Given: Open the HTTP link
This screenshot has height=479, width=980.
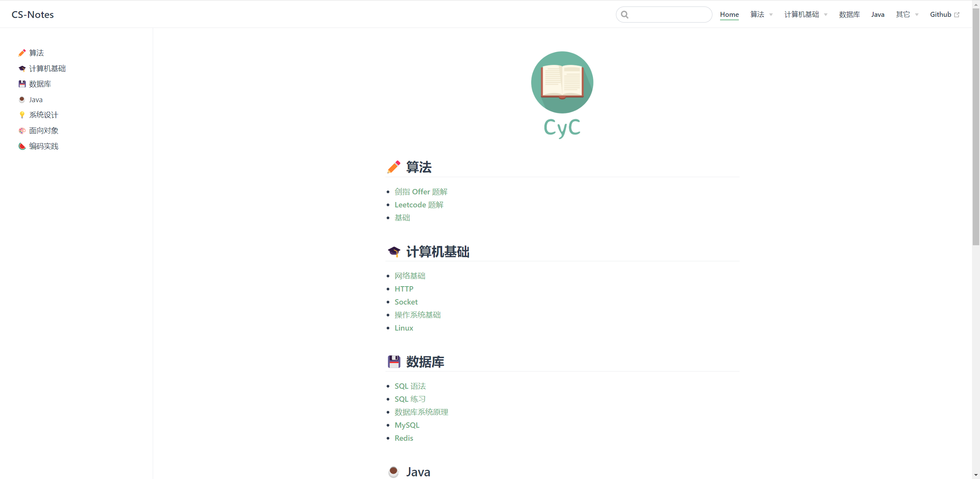Looking at the screenshot, I should click(x=404, y=289).
